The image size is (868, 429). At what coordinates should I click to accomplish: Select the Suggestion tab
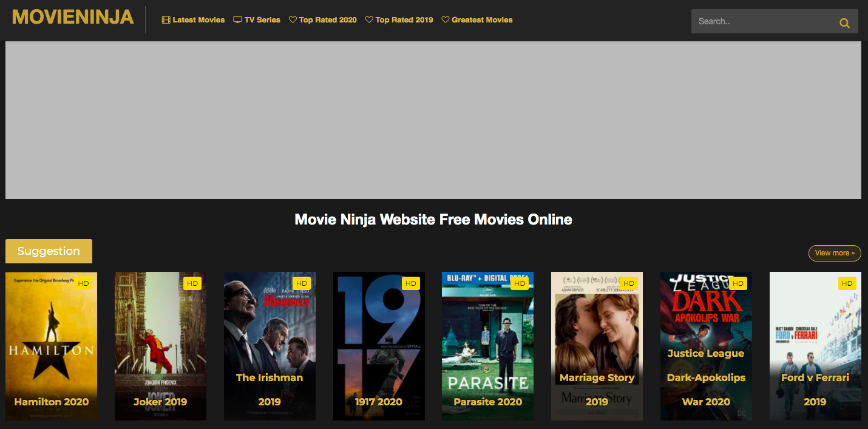pyautogui.click(x=49, y=251)
